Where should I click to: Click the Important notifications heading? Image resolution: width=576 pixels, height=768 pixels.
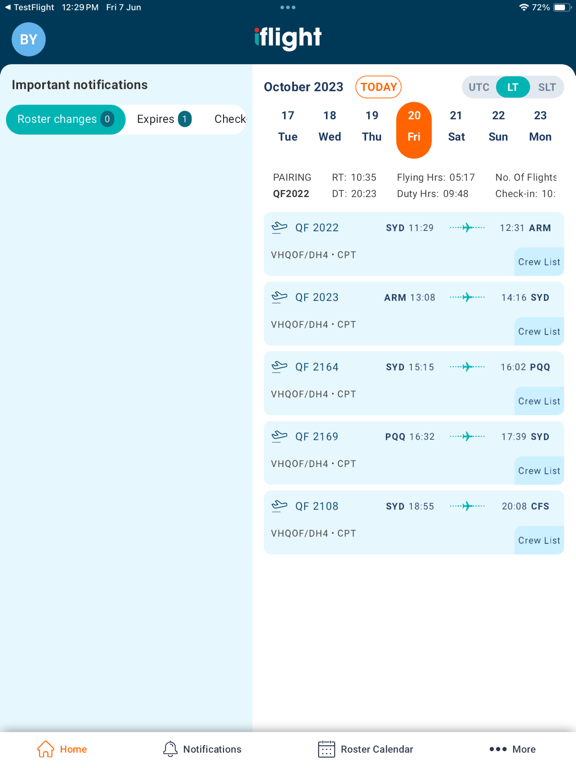pyautogui.click(x=79, y=85)
